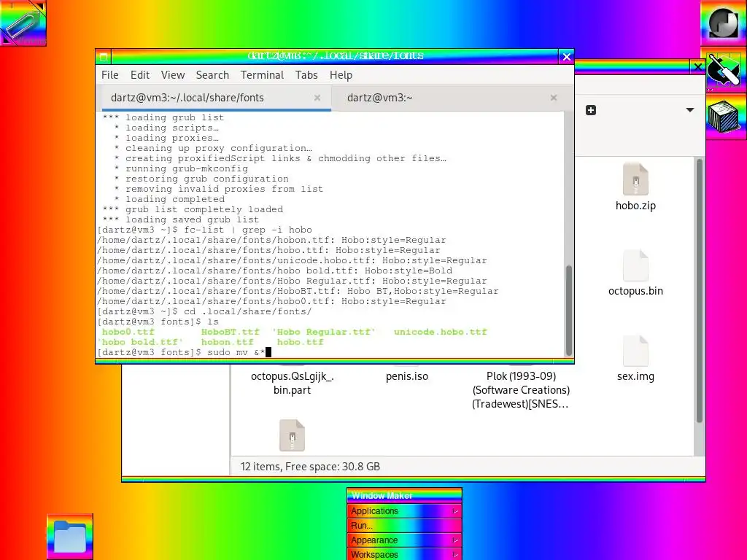Click the terminal vertical scrollbar
This screenshot has height=560, width=747.
[x=568, y=311]
